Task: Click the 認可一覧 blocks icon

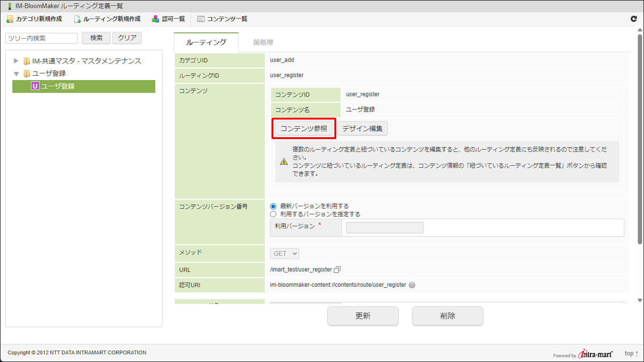Action: tap(156, 19)
